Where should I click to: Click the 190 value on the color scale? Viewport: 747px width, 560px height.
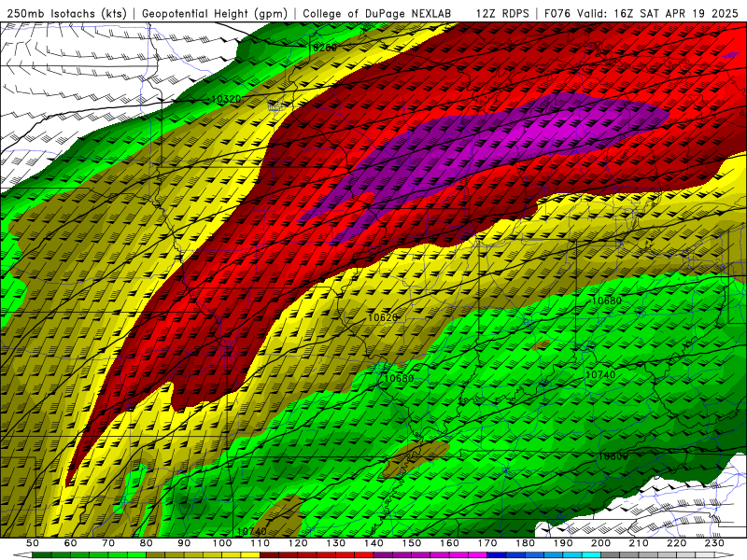coord(563,543)
